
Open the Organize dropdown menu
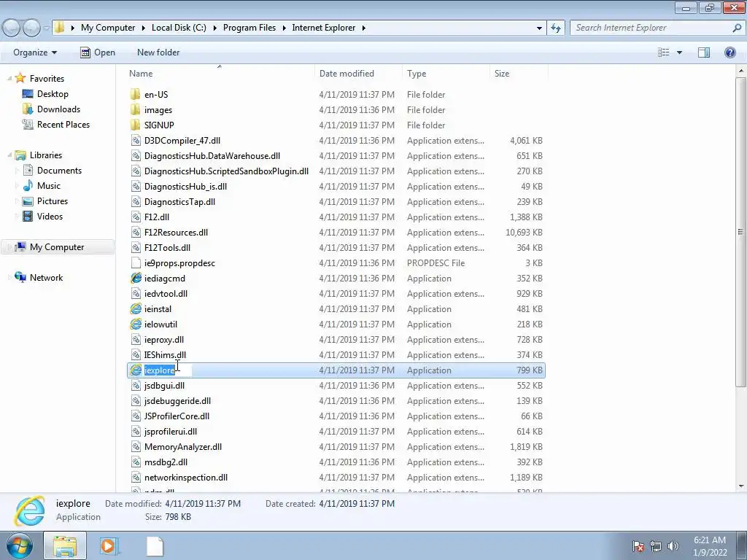coord(35,52)
